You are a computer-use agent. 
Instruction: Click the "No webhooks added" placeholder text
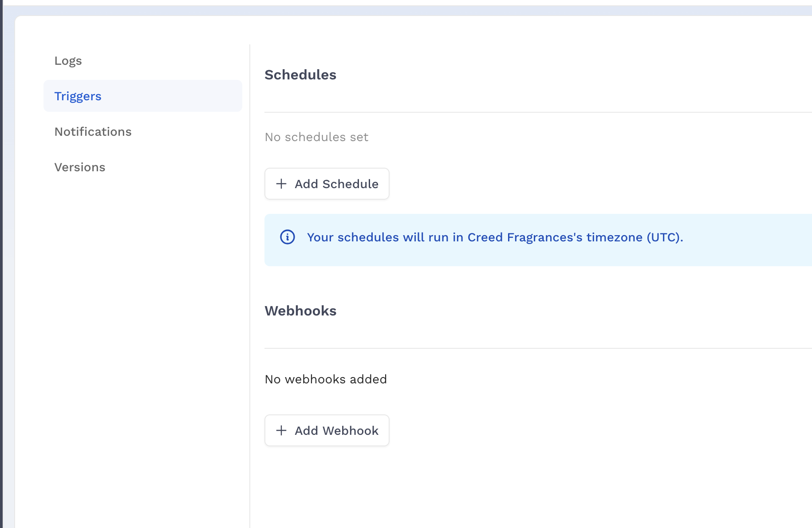point(326,379)
